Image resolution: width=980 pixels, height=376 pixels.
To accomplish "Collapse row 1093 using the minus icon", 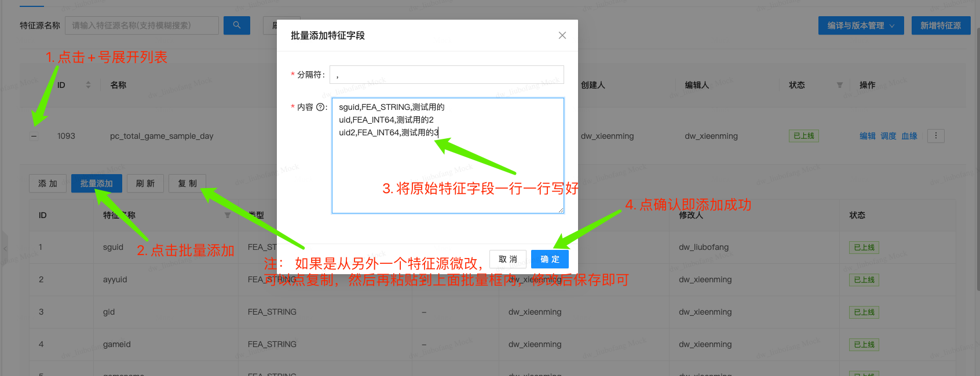I will coord(34,137).
